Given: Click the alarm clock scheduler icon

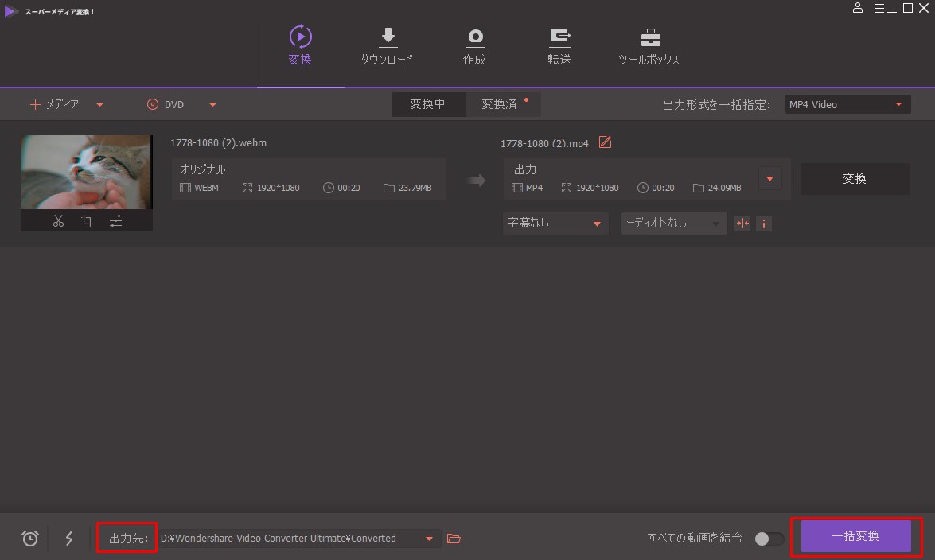Looking at the screenshot, I should coord(30,539).
